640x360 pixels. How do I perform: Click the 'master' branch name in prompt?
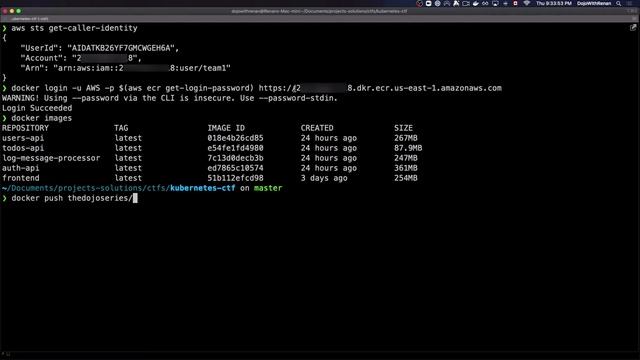(268, 188)
